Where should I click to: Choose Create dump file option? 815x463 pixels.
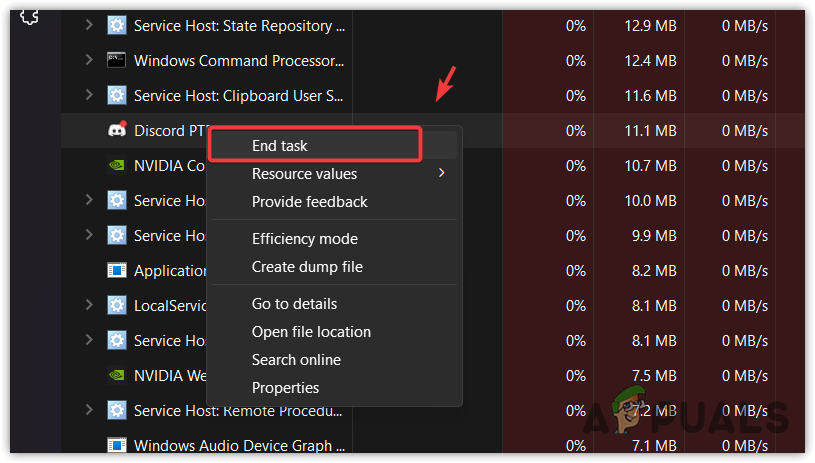pyautogui.click(x=307, y=268)
